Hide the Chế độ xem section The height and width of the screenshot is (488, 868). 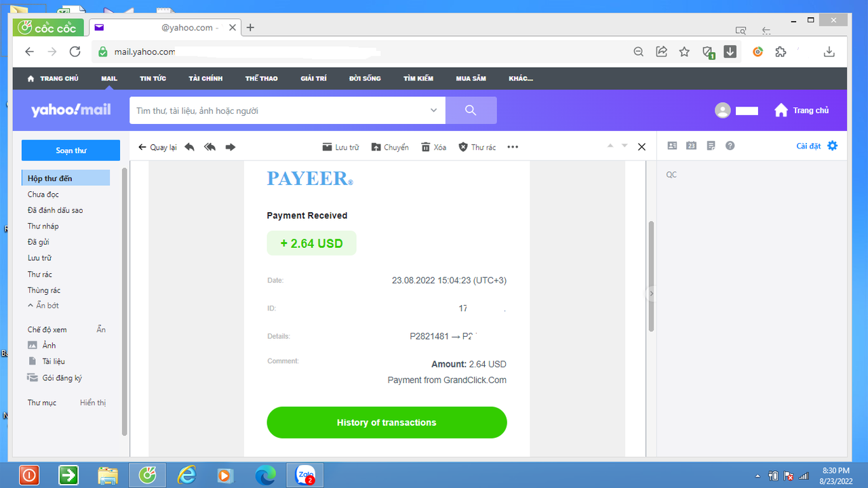[101, 329]
